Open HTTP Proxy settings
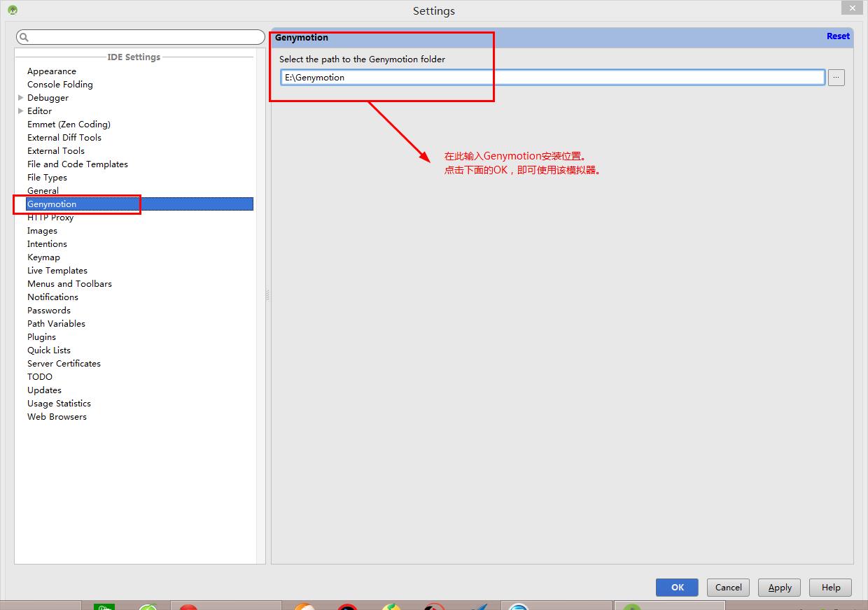This screenshot has width=868, height=610. (x=50, y=218)
